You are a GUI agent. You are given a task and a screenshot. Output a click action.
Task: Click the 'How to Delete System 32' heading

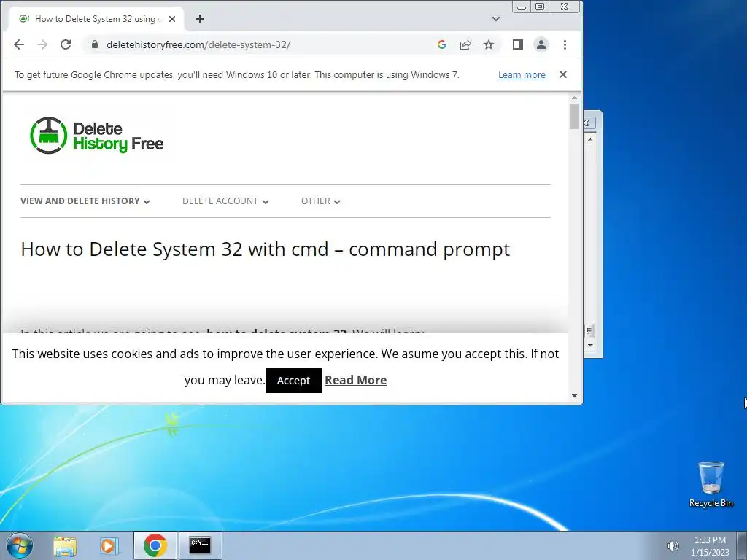pyautogui.click(x=266, y=249)
